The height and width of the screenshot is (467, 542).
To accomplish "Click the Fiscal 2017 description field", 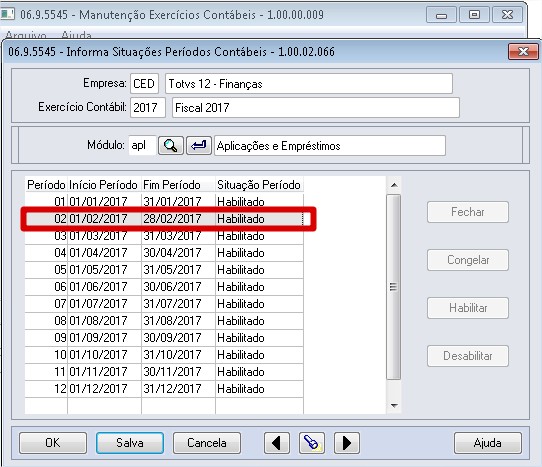I will click(316, 108).
